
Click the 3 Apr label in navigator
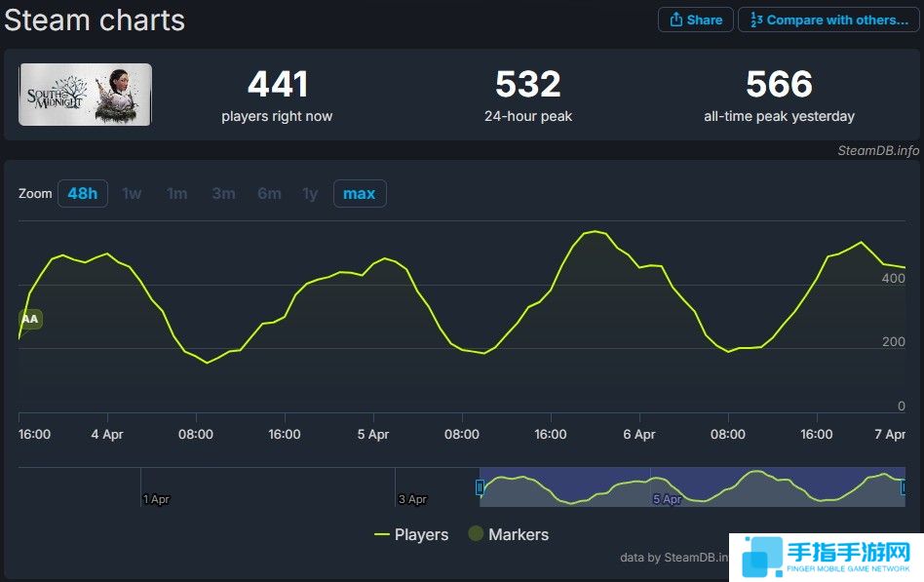[x=412, y=499]
